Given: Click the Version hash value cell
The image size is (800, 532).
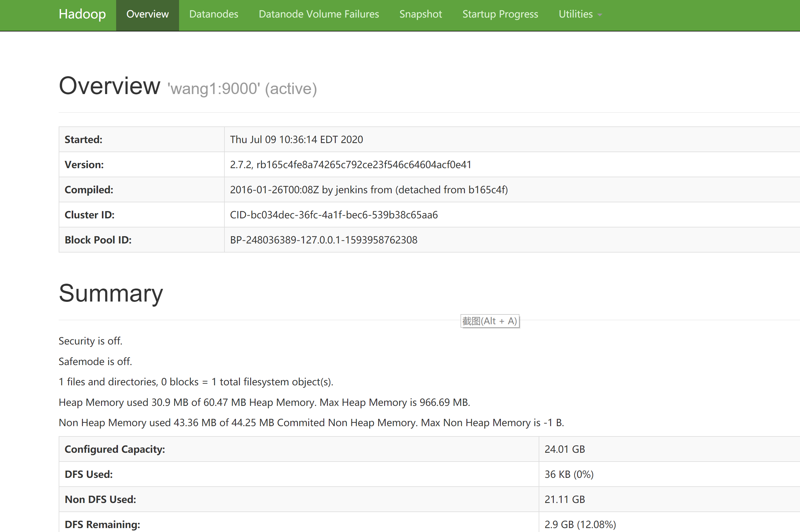Looking at the screenshot, I should coord(351,165).
